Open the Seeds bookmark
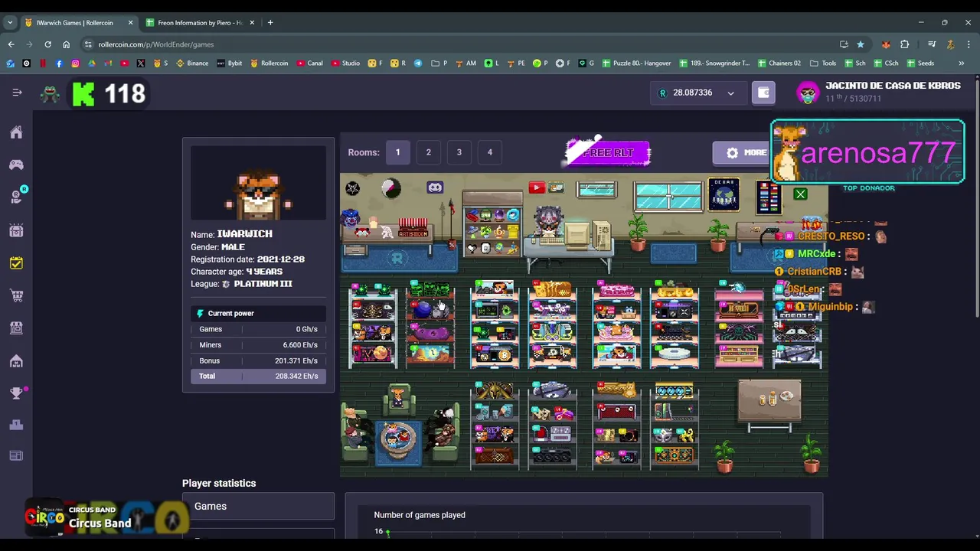The image size is (980, 551). 921,63
